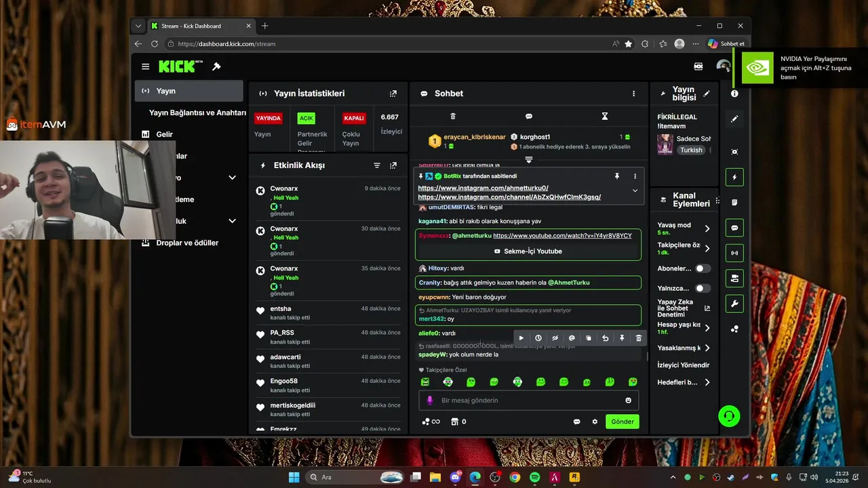Toggle the Aboneler switch

pos(703,268)
